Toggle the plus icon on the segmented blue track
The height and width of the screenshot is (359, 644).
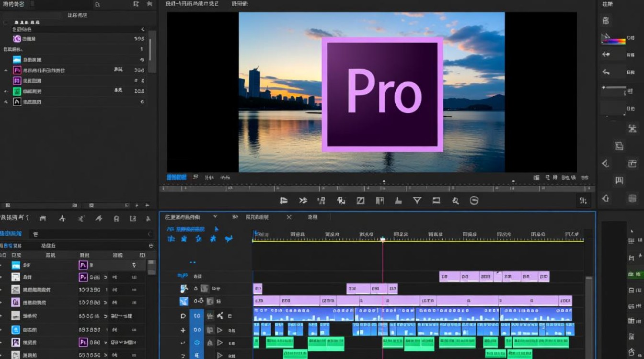tap(183, 330)
